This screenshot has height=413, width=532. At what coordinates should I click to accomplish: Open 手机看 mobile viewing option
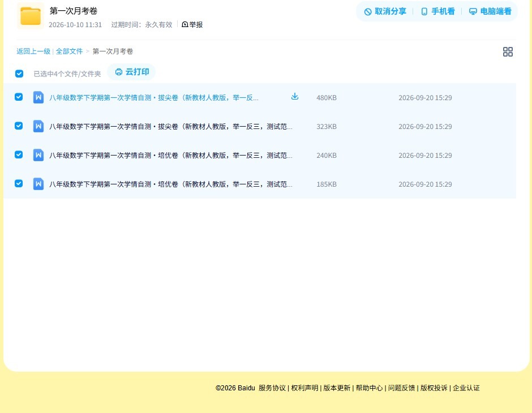[438, 11]
